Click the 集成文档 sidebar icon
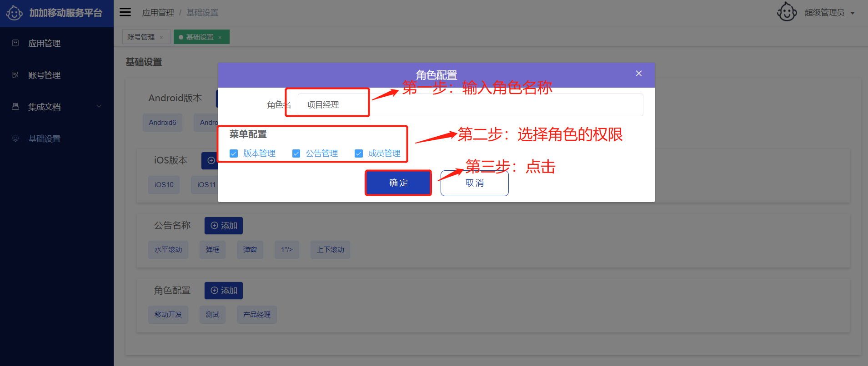Viewport: 868px width, 366px height. tap(15, 107)
